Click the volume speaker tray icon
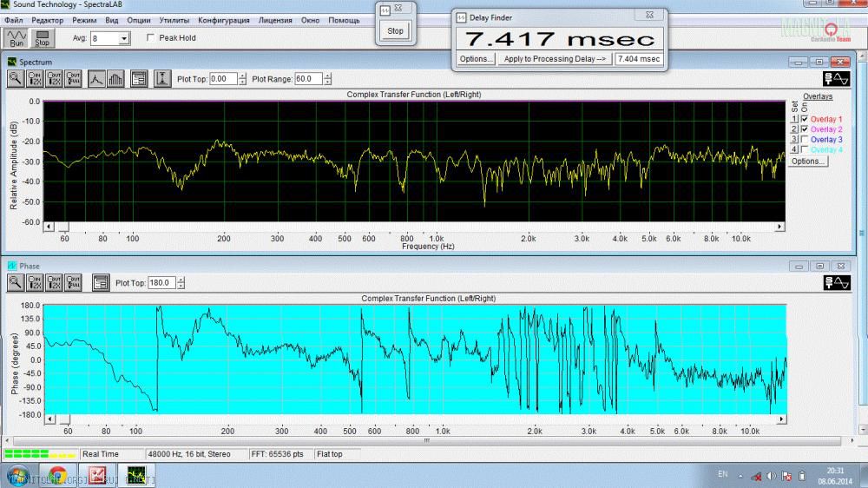The image size is (868, 488). coord(771,476)
